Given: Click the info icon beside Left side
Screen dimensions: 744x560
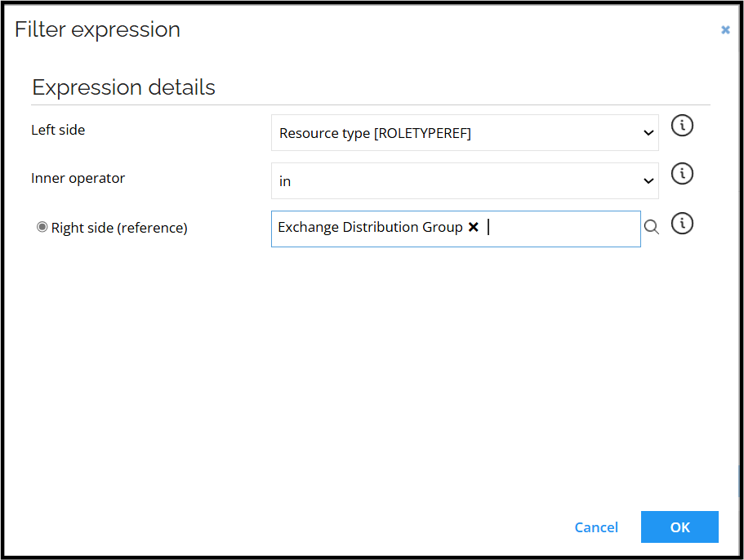Looking at the screenshot, I should [682, 126].
